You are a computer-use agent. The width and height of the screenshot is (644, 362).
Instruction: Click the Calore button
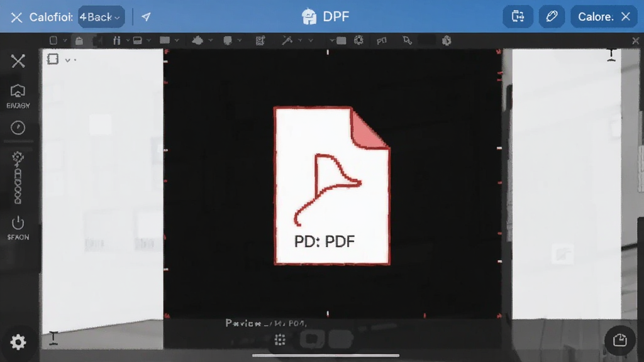604,16
